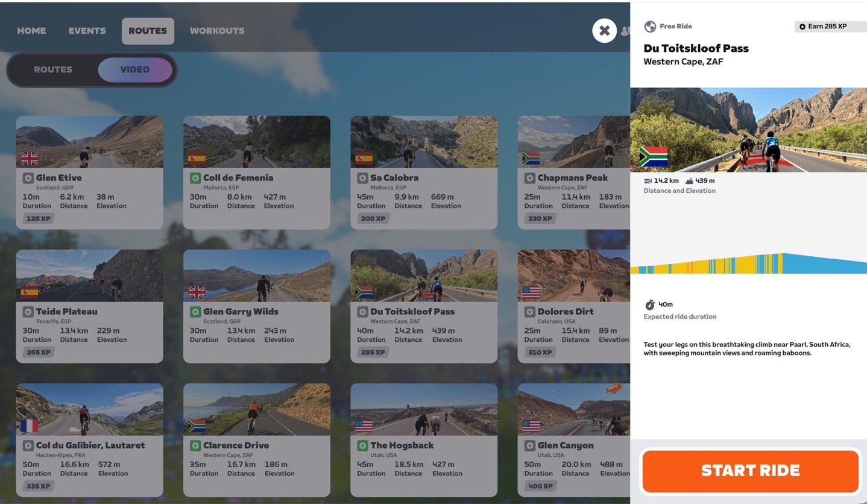
Task: Select the Routes tab in top navigation
Action: (x=148, y=31)
